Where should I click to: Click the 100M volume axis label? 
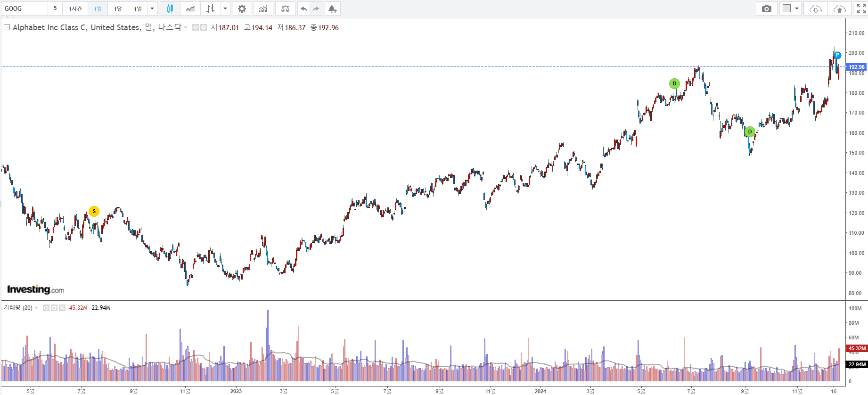pos(855,308)
